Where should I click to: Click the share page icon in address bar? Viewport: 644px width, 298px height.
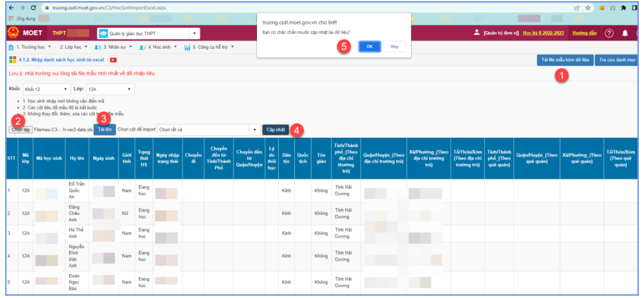[576, 8]
